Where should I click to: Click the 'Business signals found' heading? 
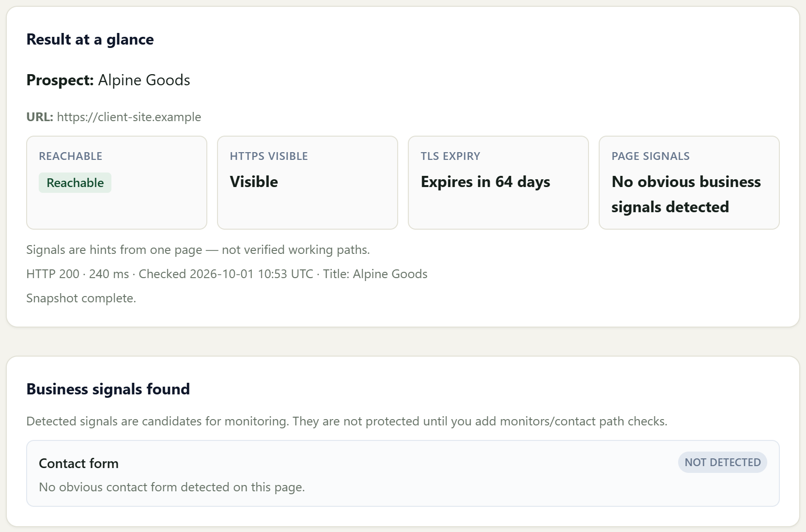pos(108,389)
